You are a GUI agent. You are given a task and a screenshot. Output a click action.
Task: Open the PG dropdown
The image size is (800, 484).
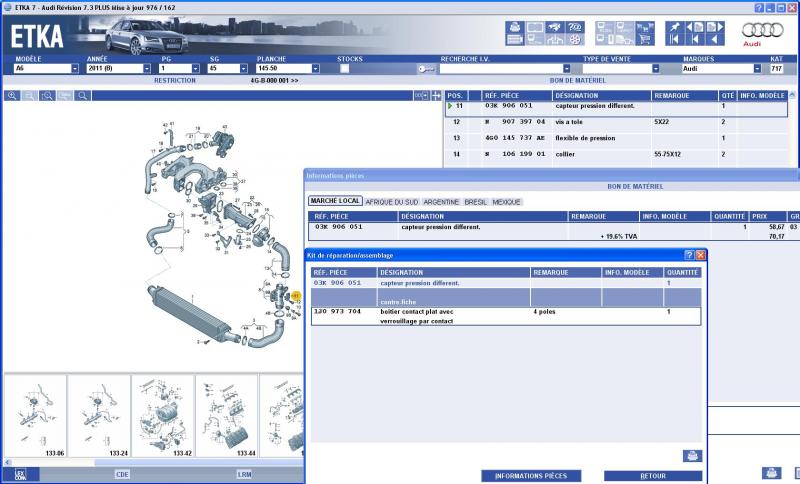(x=195, y=68)
